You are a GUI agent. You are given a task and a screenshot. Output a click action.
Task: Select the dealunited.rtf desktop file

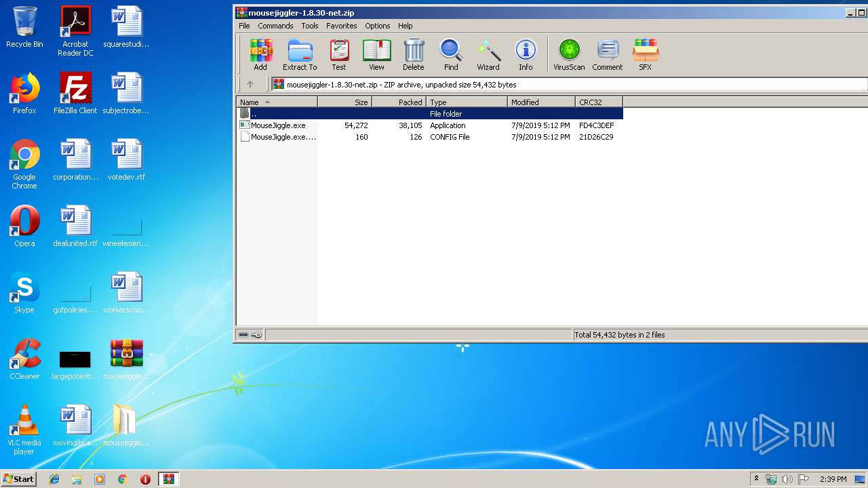point(75,226)
